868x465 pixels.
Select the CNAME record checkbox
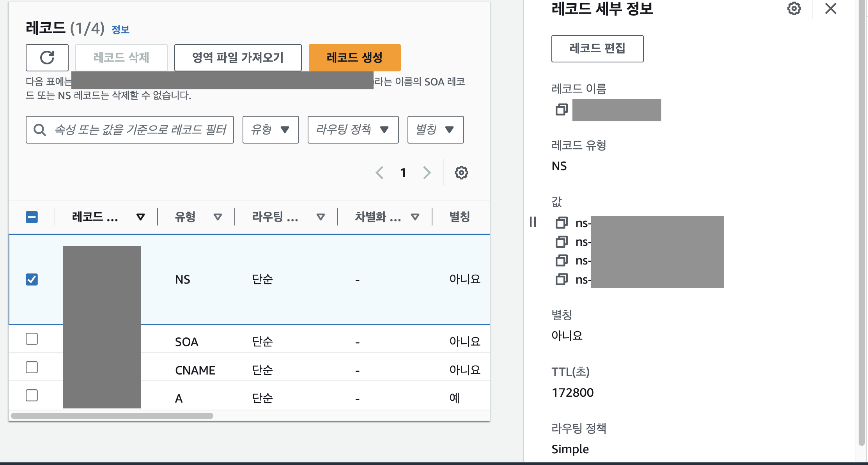(x=32, y=367)
